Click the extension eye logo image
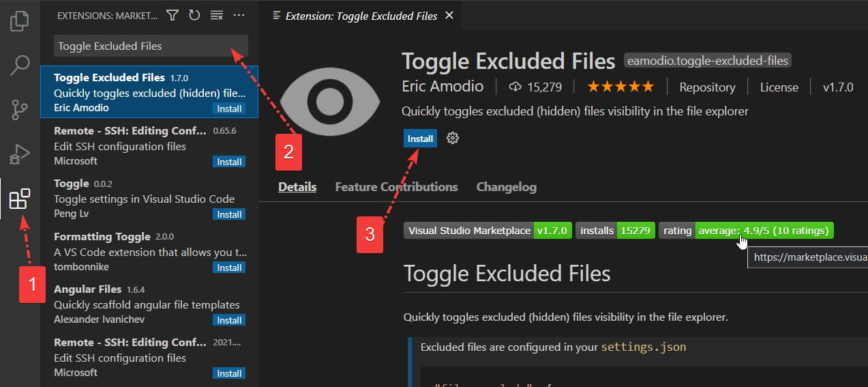868x387 pixels. [329, 102]
